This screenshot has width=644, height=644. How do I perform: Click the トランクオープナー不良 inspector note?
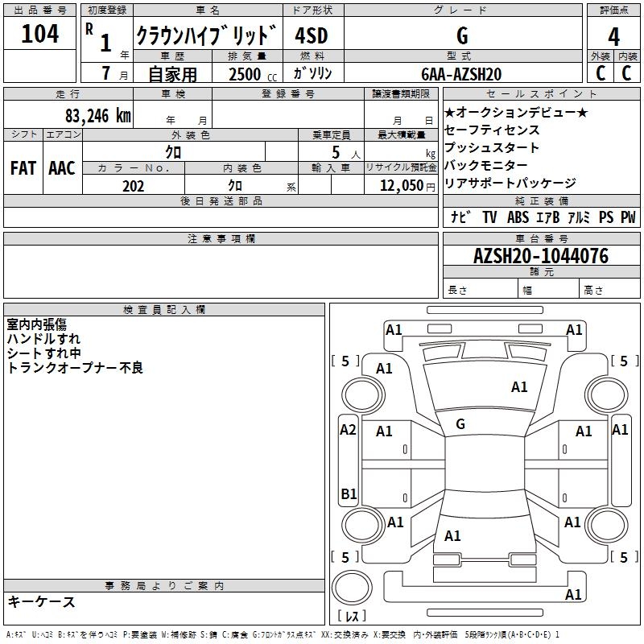(75, 368)
